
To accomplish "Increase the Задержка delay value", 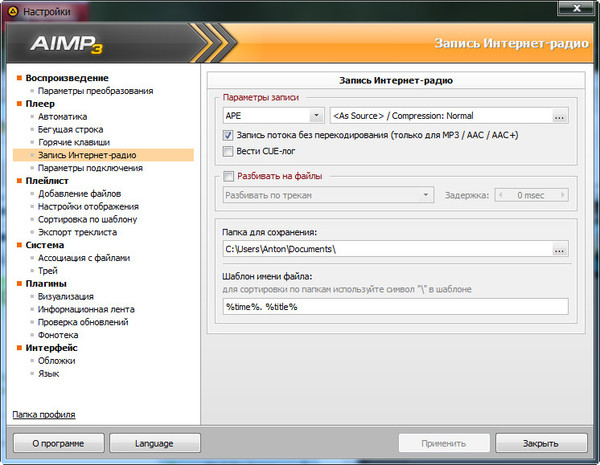I will tap(562, 195).
